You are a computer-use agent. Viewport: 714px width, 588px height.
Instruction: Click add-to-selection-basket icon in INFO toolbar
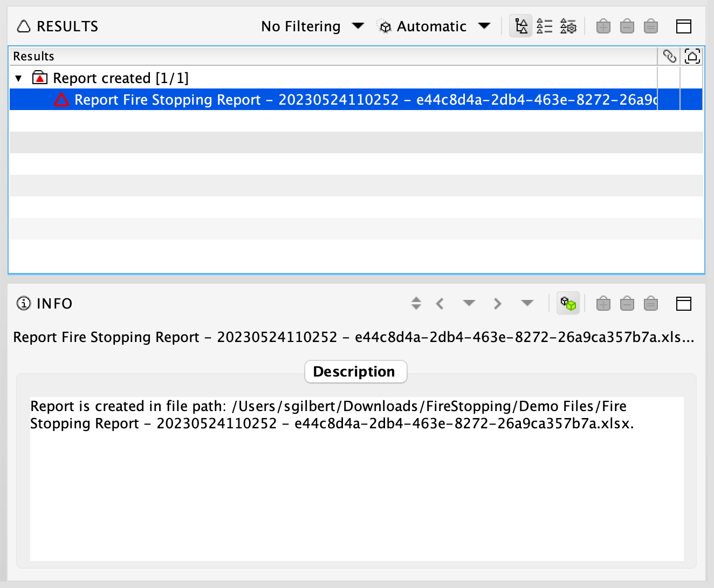(x=603, y=304)
